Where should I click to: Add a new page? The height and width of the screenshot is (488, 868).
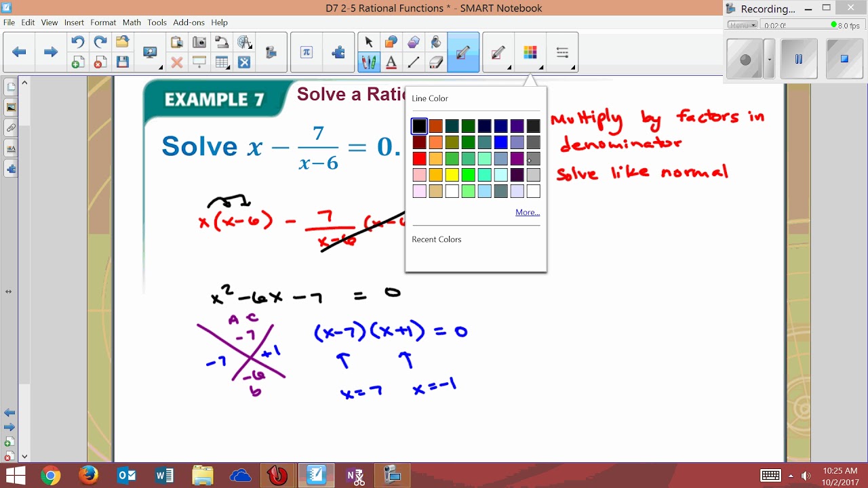tap(77, 62)
